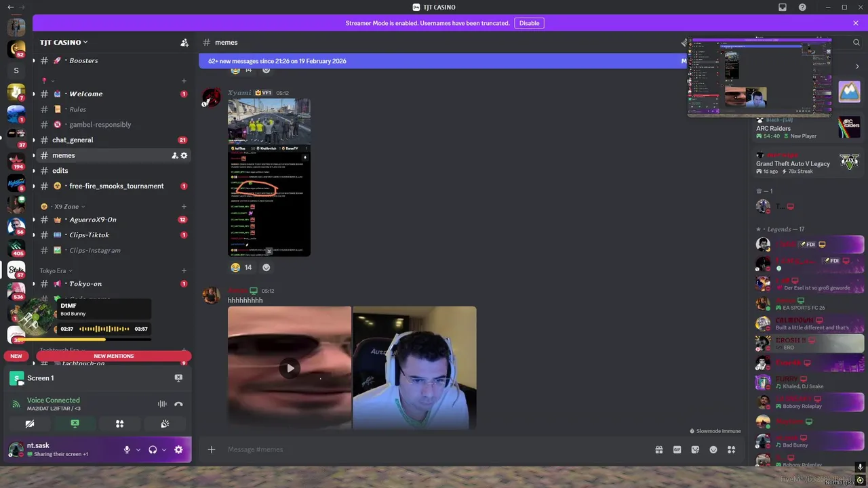Screen dimensions: 868x488
Task: Expand headphone output options chevron
Action: pyautogui.click(x=164, y=449)
